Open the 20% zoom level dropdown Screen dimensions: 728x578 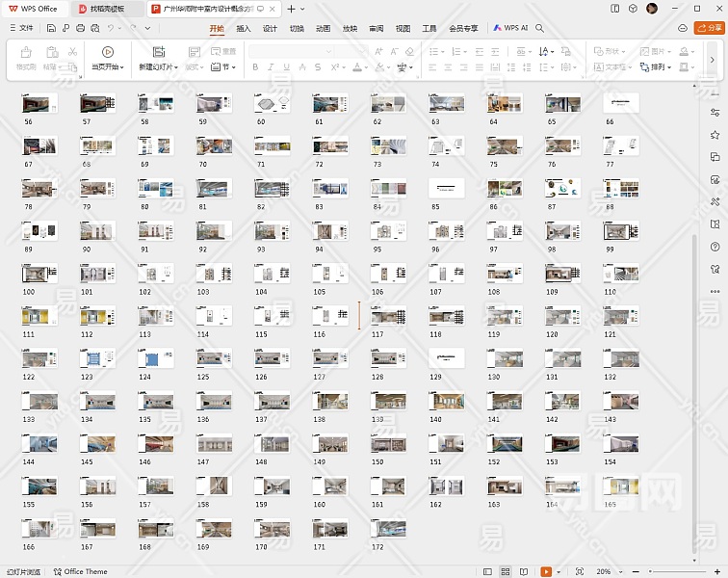(608, 571)
